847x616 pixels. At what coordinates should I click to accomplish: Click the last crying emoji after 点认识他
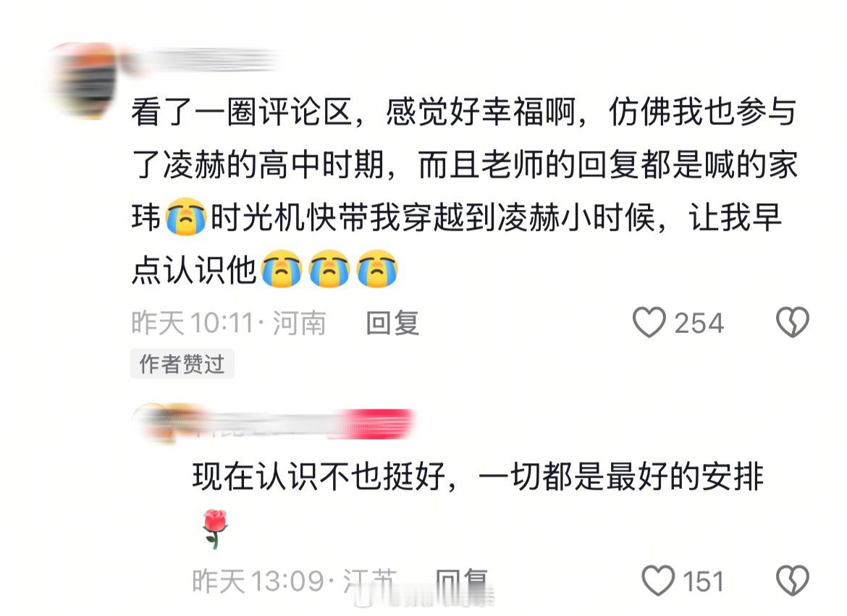click(377, 268)
